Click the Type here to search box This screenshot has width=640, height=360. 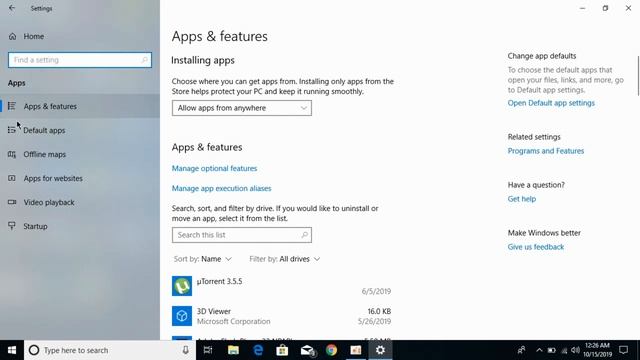coord(110,350)
